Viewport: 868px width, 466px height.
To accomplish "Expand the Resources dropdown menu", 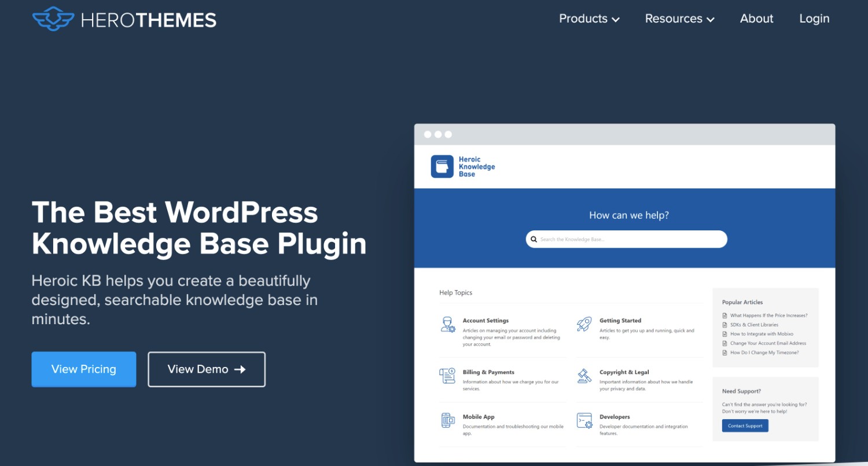I will coord(679,19).
